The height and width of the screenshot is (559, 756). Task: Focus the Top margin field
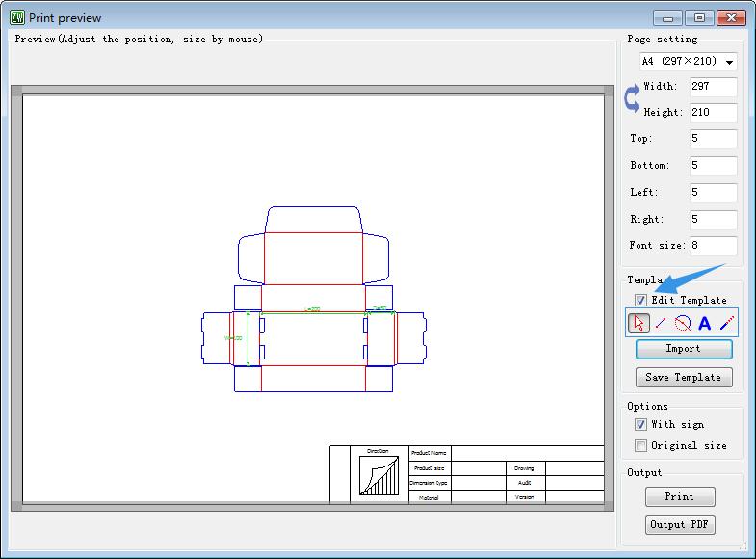(713, 139)
